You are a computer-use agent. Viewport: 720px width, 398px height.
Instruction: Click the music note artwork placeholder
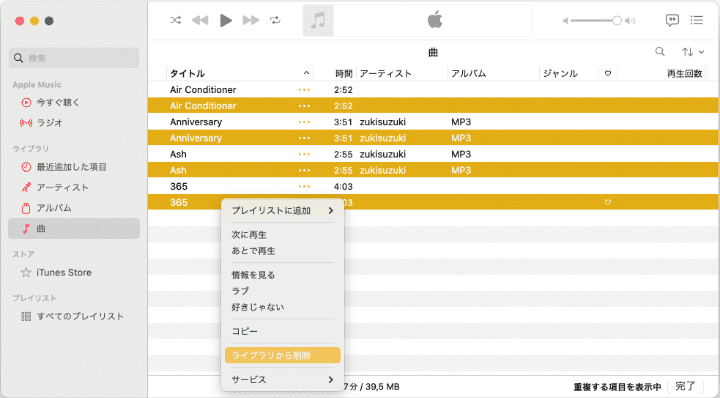[x=318, y=21]
